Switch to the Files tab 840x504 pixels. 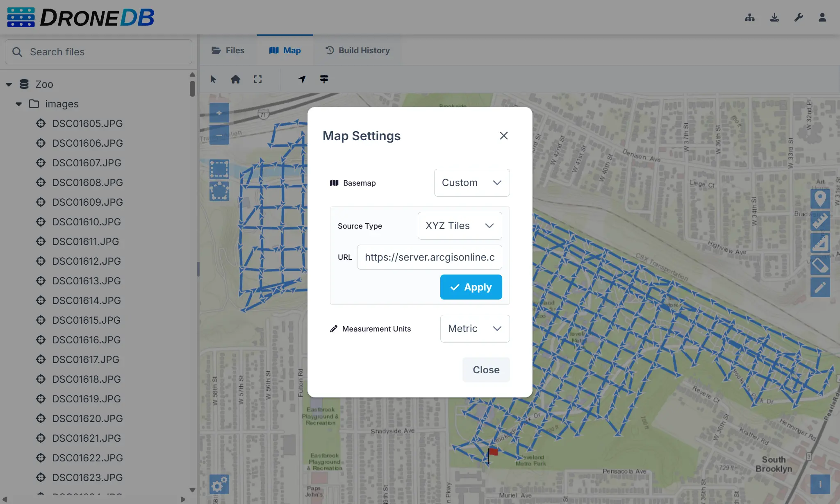tap(228, 50)
